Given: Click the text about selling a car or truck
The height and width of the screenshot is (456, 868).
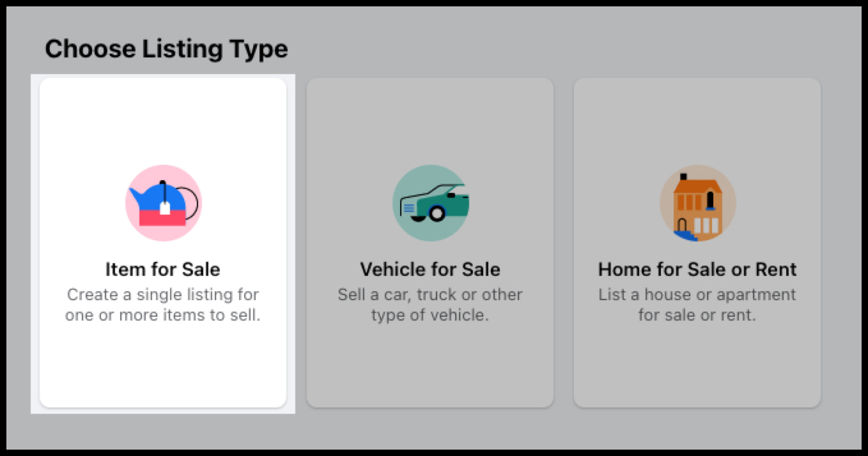Looking at the screenshot, I should click(431, 305).
